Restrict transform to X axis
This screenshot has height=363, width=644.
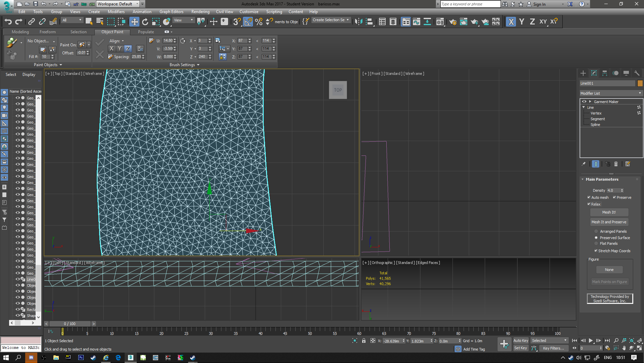click(511, 22)
